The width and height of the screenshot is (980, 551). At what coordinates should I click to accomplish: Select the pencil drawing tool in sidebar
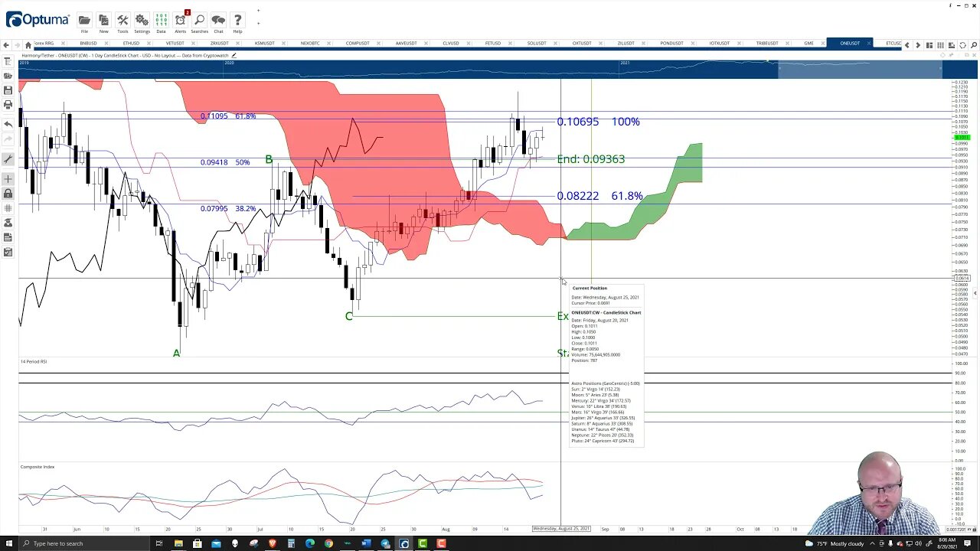coord(8,159)
